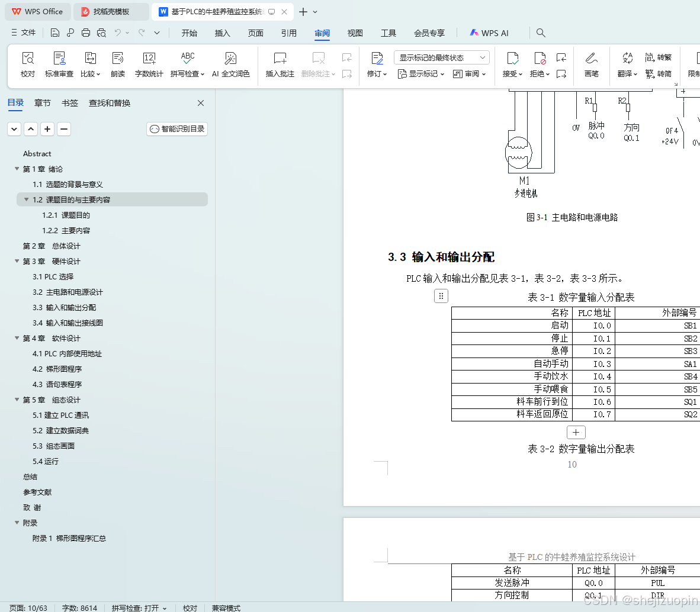This screenshot has height=612, width=700.
Task: Switch to 章节 navigation tab
Action: [x=43, y=103]
